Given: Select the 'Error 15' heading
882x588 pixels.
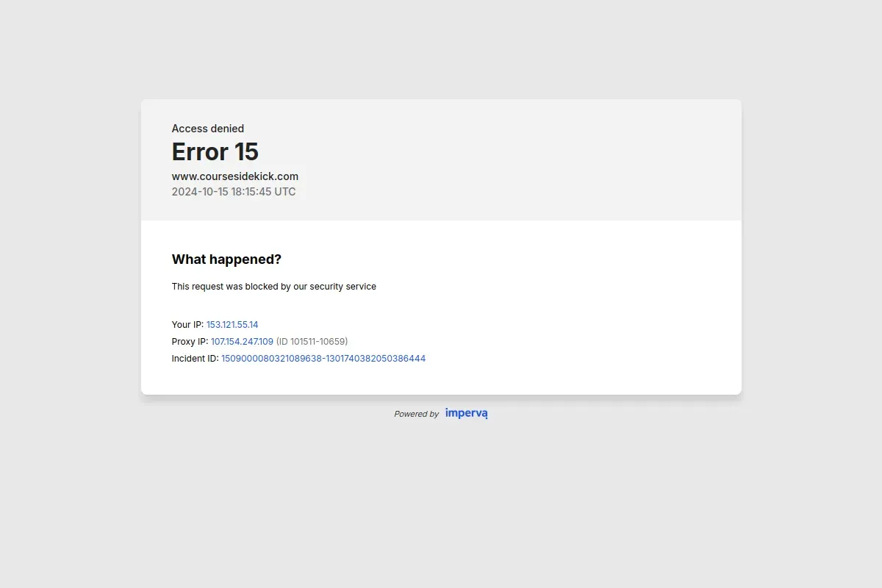Looking at the screenshot, I should (x=215, y=151).
